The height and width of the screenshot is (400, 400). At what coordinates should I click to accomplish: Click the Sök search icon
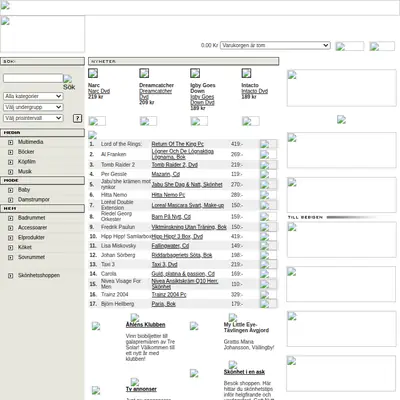tap(69, 82)
